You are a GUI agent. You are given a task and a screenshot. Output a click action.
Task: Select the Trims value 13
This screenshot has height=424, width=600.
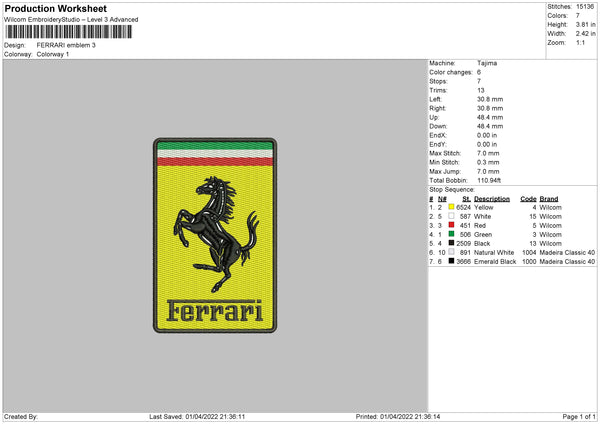(x=481, y=90)
